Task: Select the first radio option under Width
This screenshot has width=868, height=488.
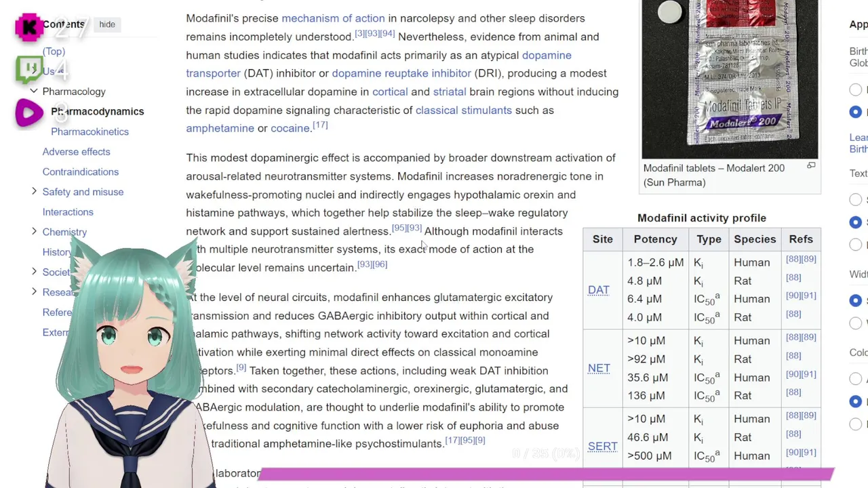Action: point(856,300)
